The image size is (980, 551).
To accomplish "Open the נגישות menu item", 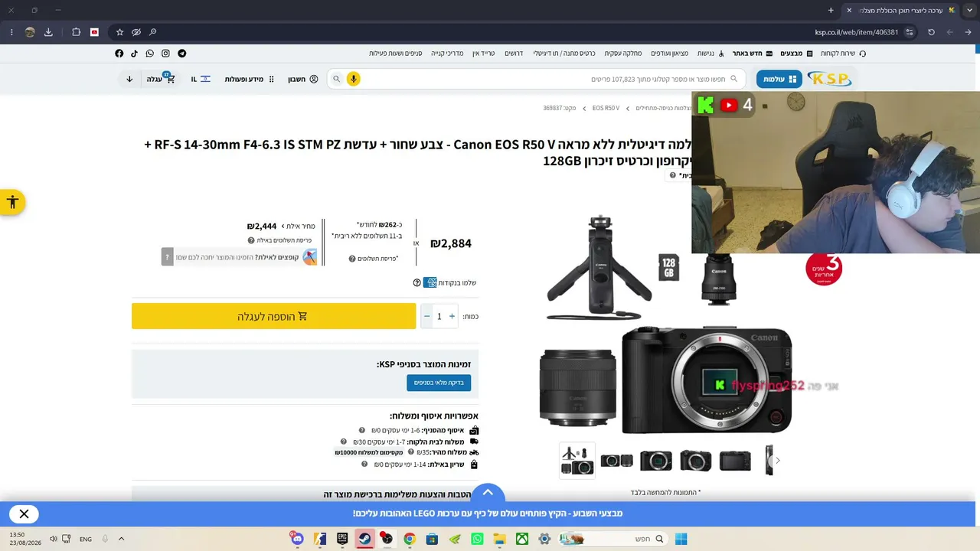I will (710, 54).
